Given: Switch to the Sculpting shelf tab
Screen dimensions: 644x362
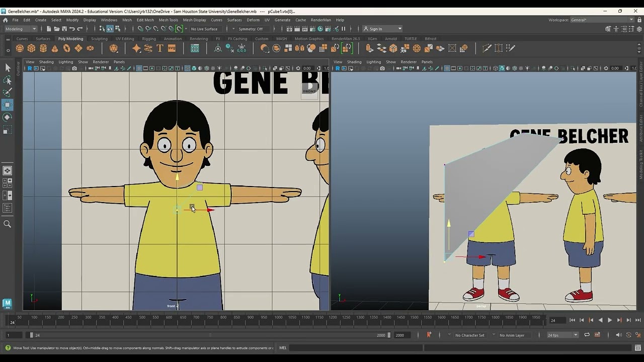Looking at the screenshot, I should pos(99,39).
